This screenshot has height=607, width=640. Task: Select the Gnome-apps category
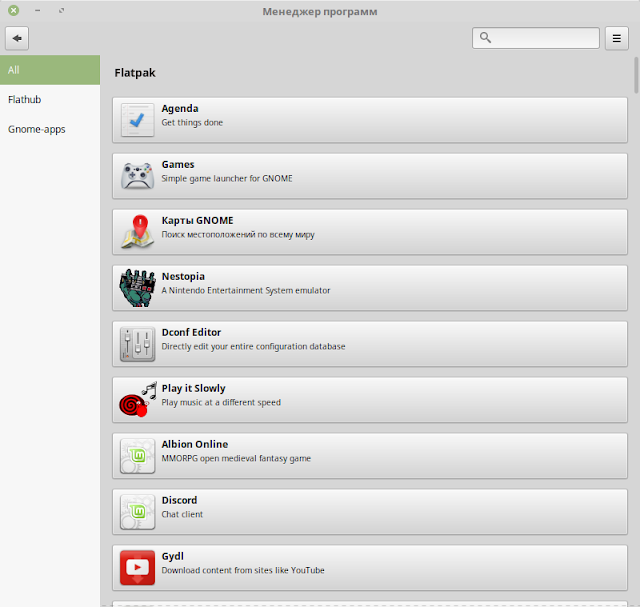[50, 129]
